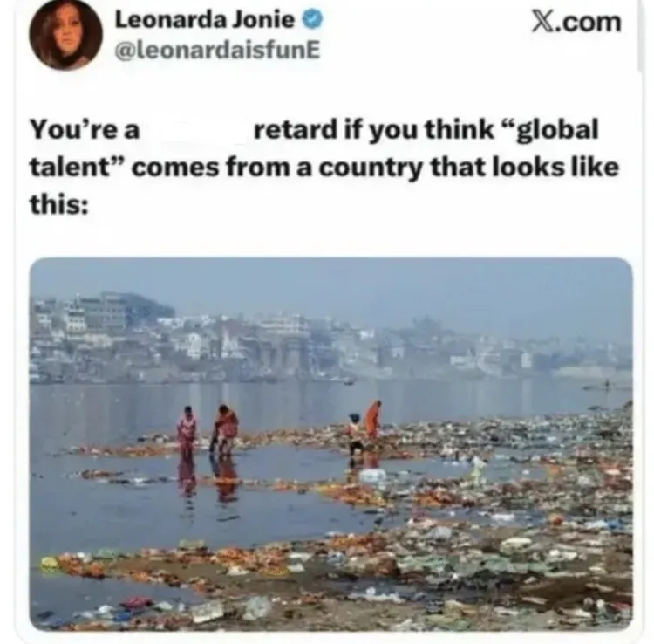
Task: Click the X logo in X.com
Action: click(x=542, y=21)
